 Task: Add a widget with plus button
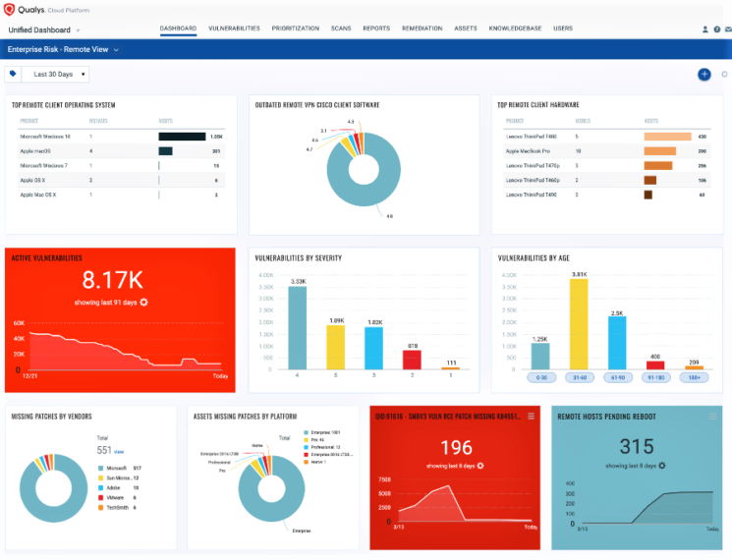coord(704,75)
